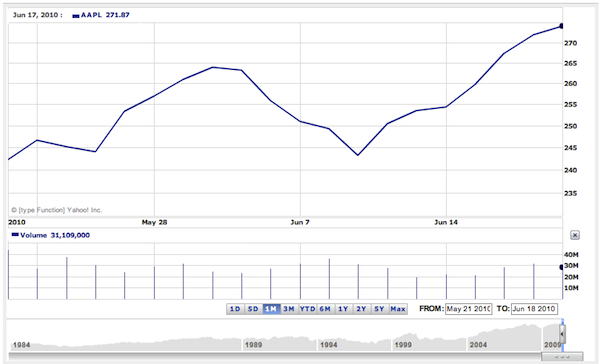Click the Jun 17, 2010 date label

[38, 15]
